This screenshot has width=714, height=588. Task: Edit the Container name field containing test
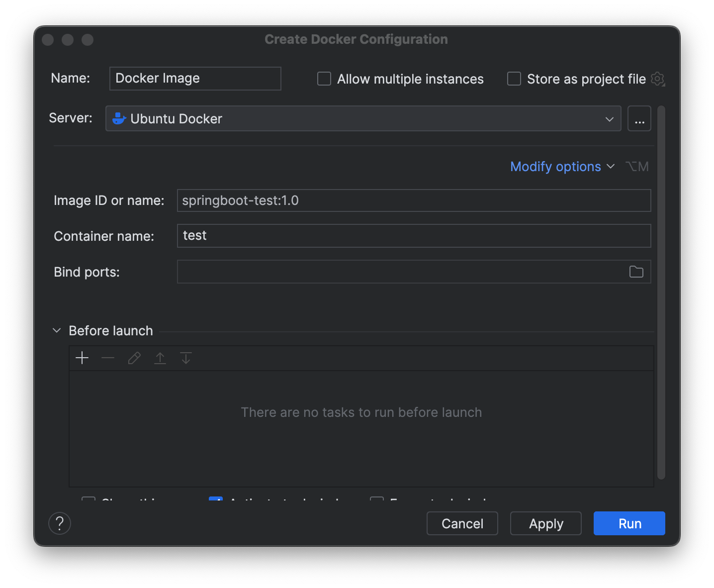pos(414,236)
